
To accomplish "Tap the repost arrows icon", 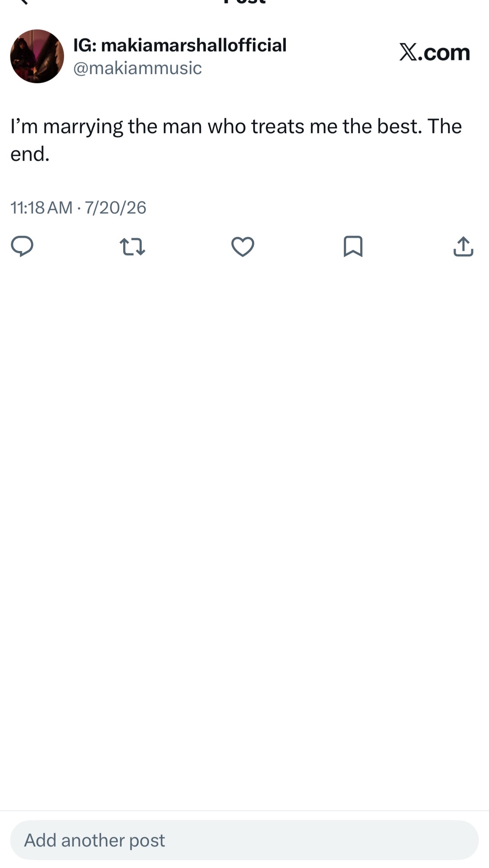I will tap(132, 246).
